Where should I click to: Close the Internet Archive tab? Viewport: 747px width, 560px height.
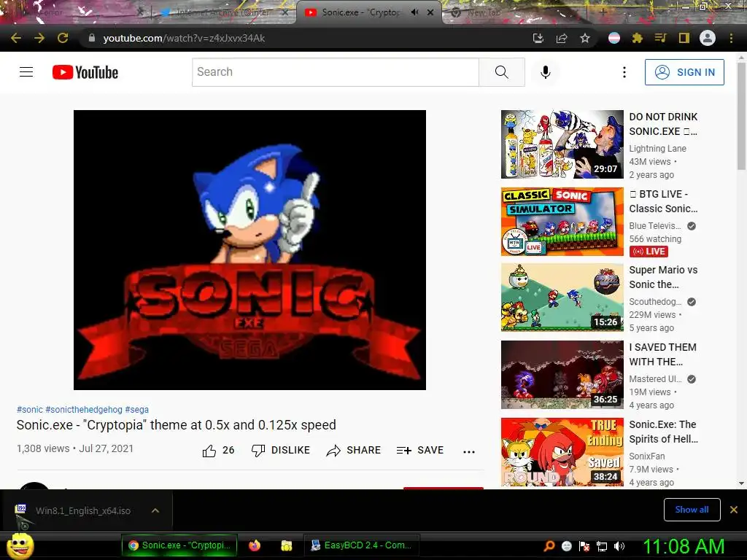tap(285, 13)
